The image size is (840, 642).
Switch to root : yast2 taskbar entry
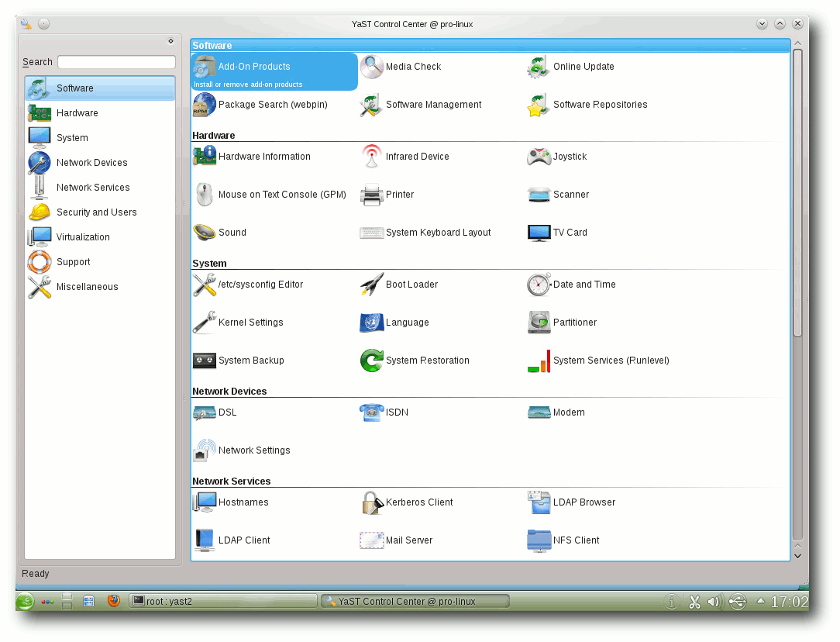click(x=223, y=601)
